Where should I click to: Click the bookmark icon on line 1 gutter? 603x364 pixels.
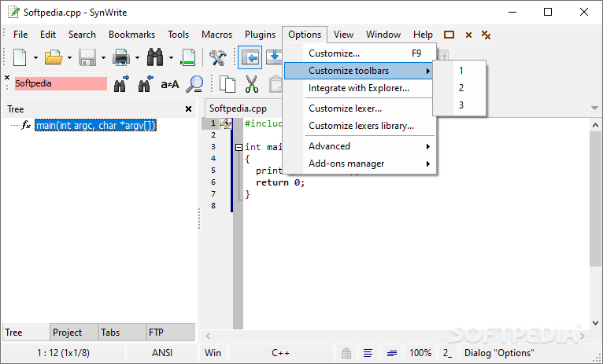pyautogui.click(x=226, y=123)
